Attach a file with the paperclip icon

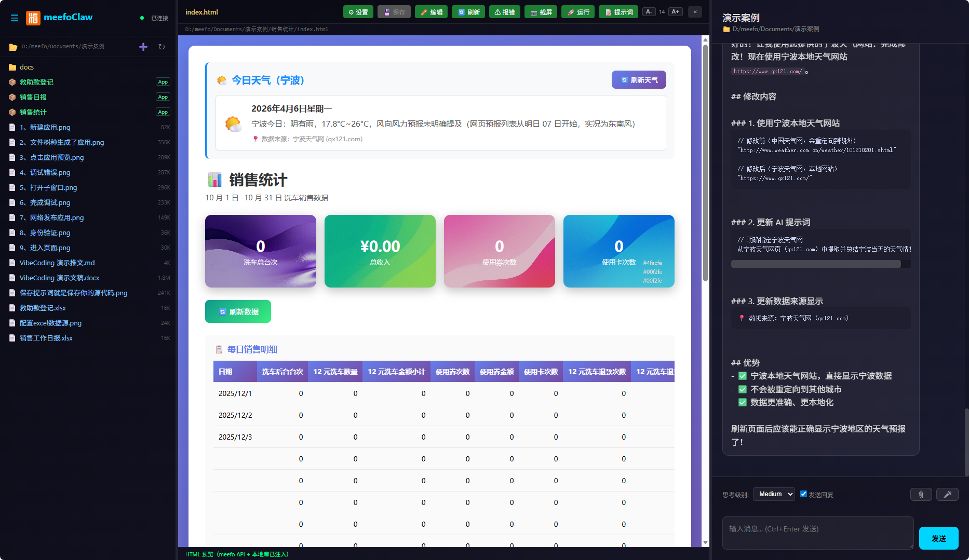[x=921, y=494]
